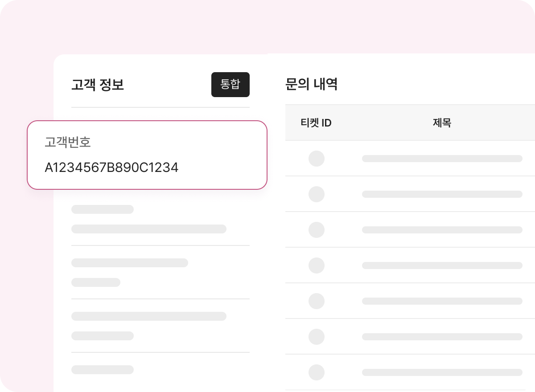Open the first inquiry's title bar
This screenshot has width=535, height=392.
point(442,159)
